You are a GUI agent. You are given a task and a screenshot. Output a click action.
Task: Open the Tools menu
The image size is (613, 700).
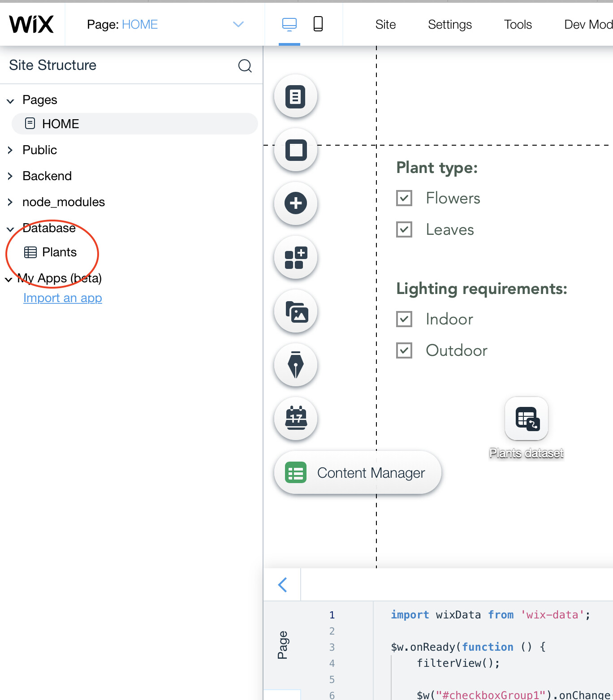click(518, 25)
